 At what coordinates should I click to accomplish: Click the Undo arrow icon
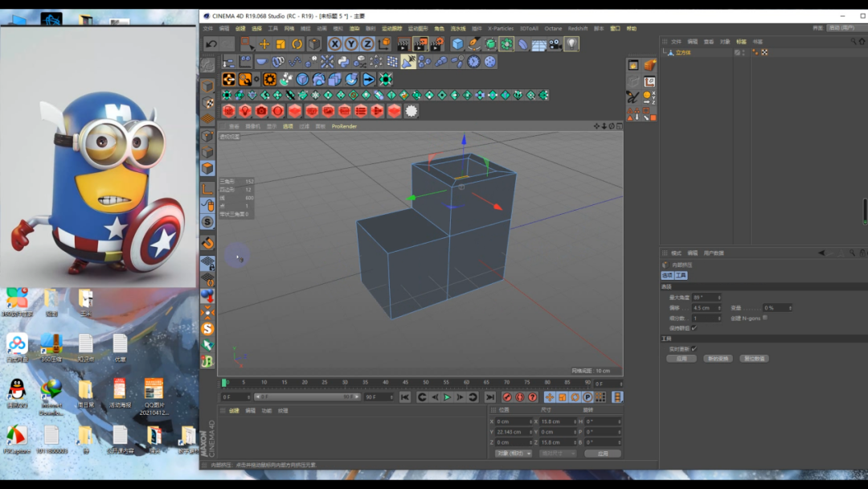coord(211,43)
